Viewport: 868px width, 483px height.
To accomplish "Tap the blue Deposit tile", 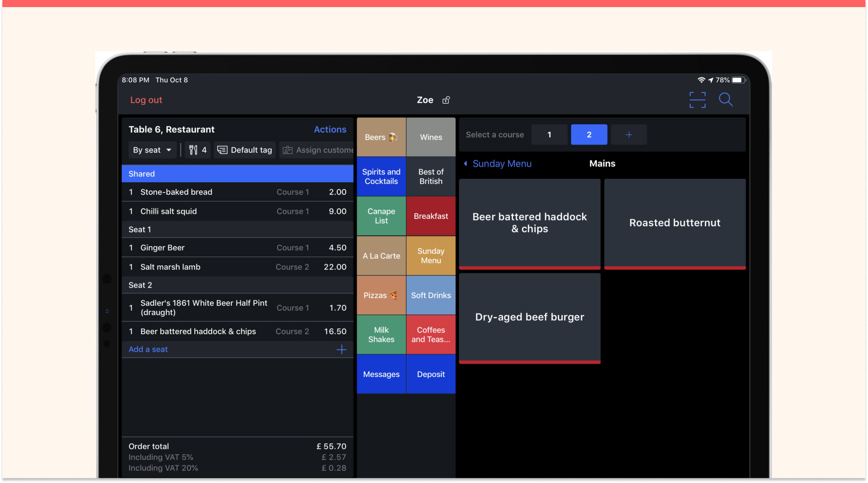I will point(430,374).
